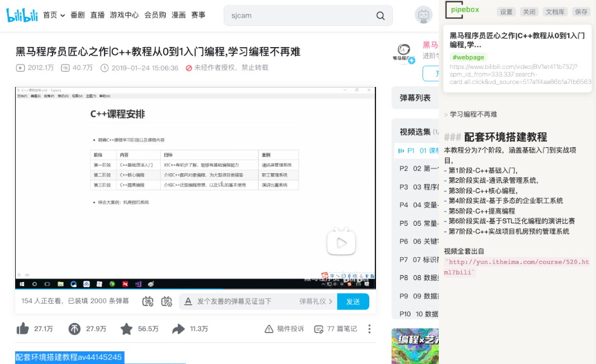Click the 学习编程不再难 quote line in pipebox

pos(473,114)
